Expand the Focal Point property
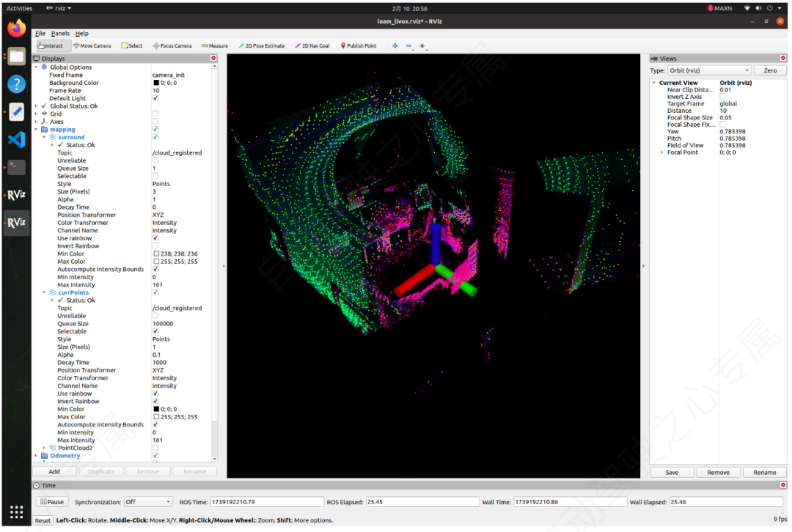792x532 pixels. (662, 152)
